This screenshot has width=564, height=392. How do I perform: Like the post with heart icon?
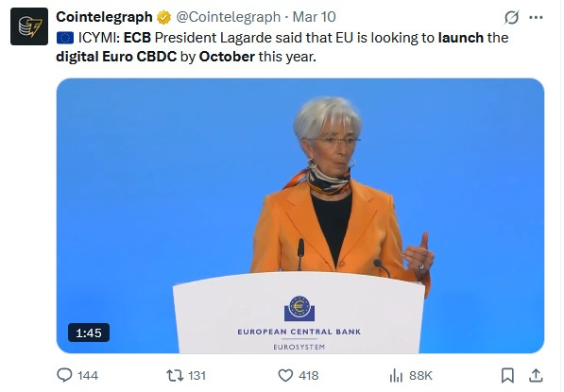[x=285, y=375]
